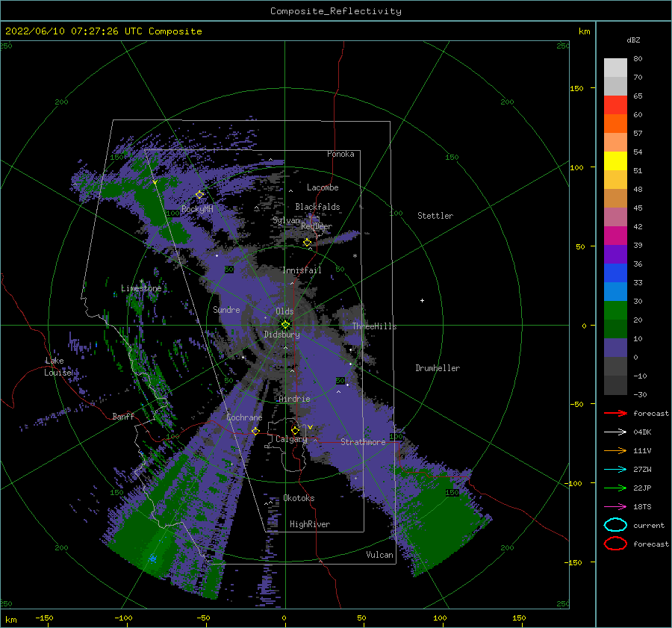Click the yellow diamond marker near RedDeer
The height and width of the screenshot is (628, 672).
click(x=308, y=243)
